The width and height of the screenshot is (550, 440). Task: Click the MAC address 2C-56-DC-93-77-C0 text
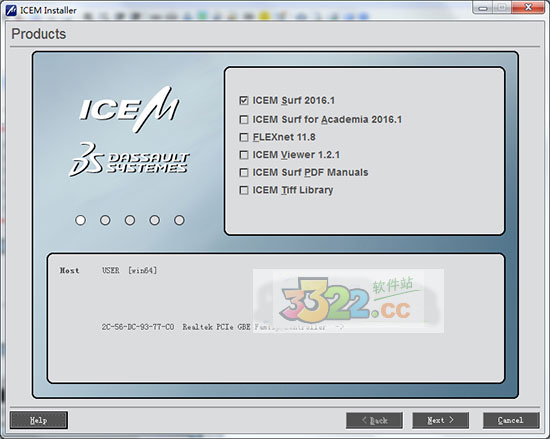138,327
